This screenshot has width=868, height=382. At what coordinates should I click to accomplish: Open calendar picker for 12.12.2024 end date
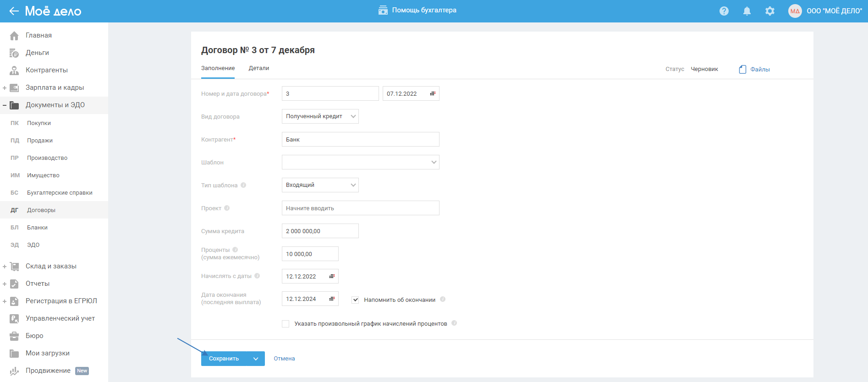[x=332, y=299]
